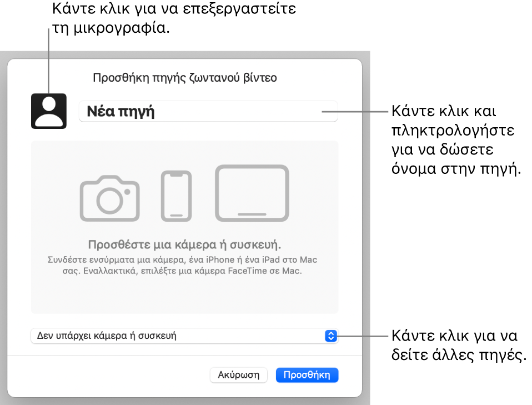Image resolution: width=532 pixels, height=405 pixels.
Task: Click the dialog title "Προσθήκη πηγής ζωντανού βίντεο"
Action: [184, 78]
